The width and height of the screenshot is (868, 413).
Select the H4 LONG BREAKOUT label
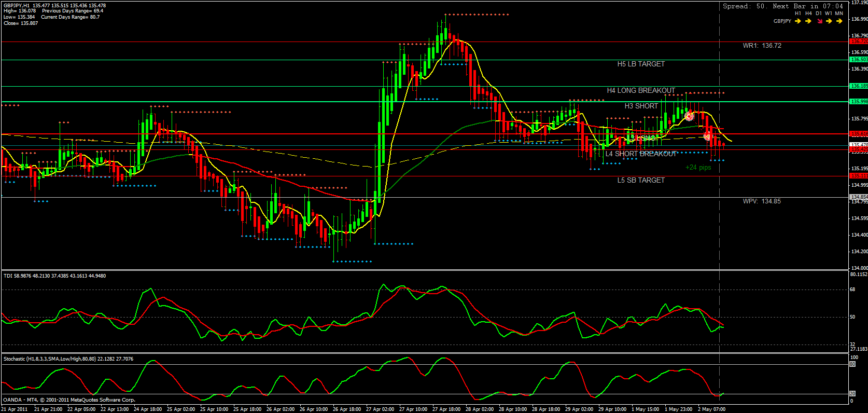(x=641, y=90)
